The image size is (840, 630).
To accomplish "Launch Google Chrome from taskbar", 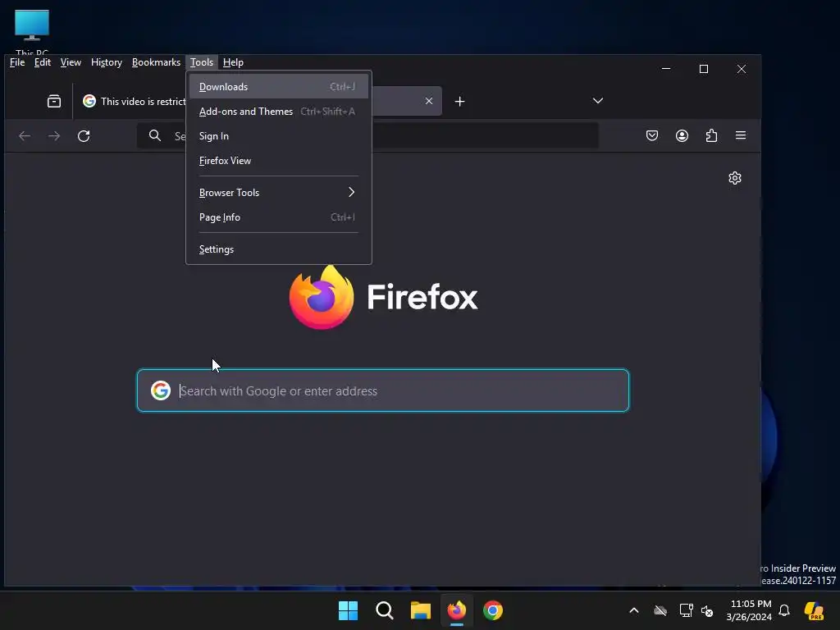I will 493,610.
